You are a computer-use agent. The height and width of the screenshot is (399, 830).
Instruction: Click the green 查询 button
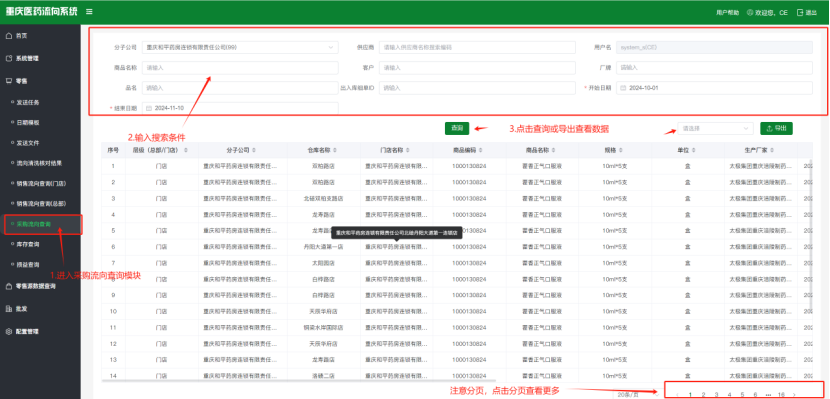point(457,129)
